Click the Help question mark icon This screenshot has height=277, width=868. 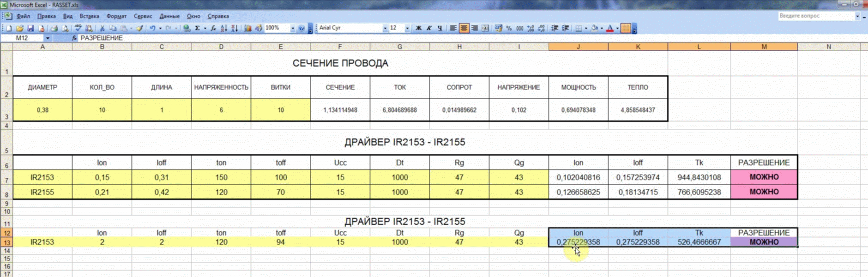(301, 28)
